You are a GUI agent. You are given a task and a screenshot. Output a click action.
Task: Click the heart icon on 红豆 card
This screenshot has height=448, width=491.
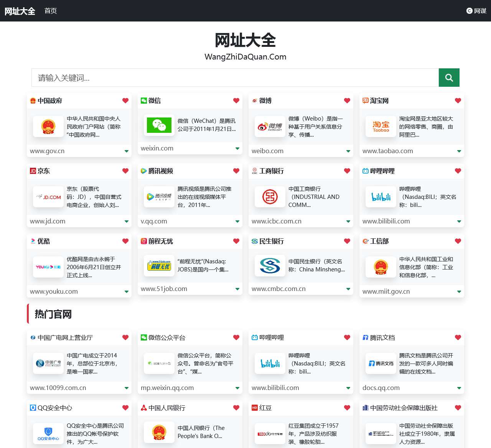point(347,408)
